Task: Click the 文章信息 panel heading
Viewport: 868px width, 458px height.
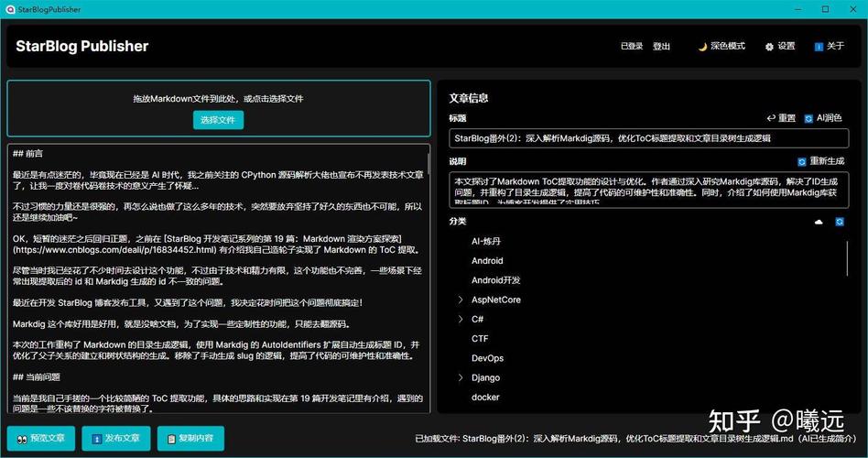Action: click(x=468, y=98)
